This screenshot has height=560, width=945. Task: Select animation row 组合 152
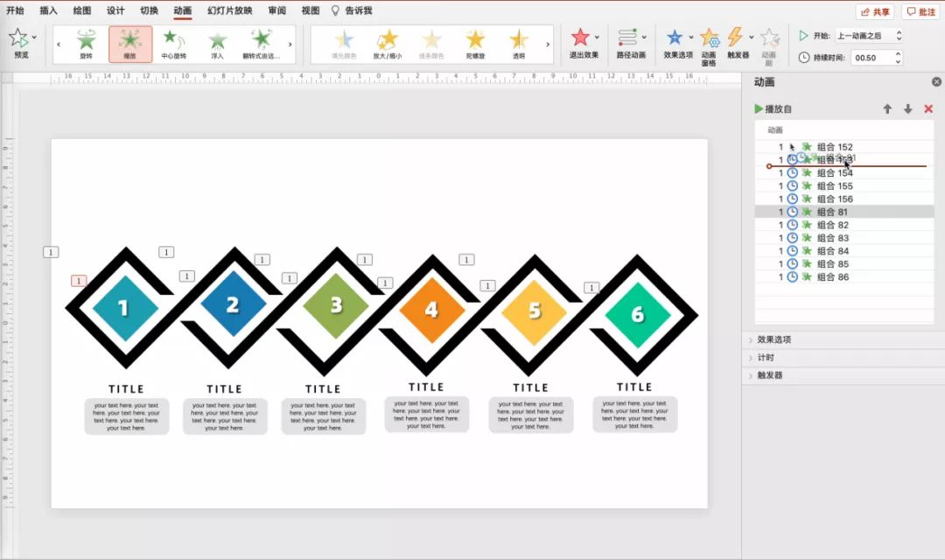click(x=844, y=146)
